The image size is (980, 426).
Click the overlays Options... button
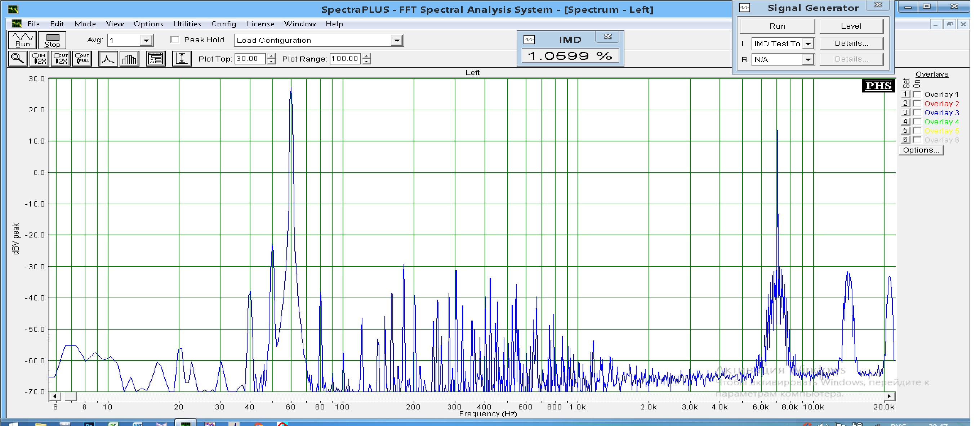tap(921, 150)
